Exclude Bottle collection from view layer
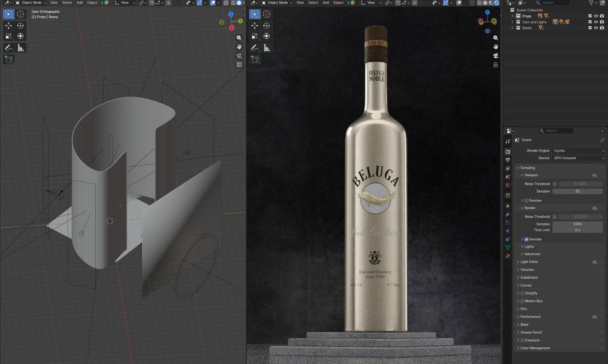The width and height of the screenshot is (608, 364). point(590,28)
